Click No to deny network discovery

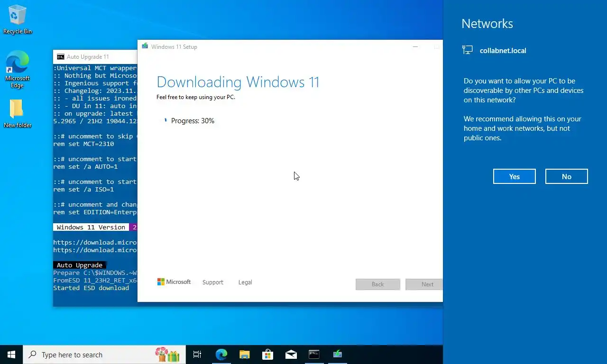(567, 176)
